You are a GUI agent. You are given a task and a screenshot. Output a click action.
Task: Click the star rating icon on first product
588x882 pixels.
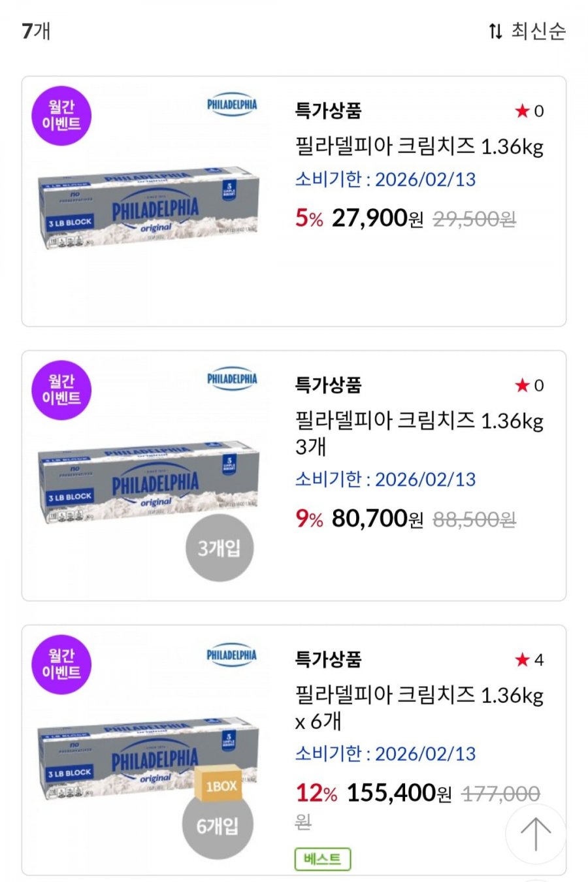pyautogui.click(x=522, y=111)
